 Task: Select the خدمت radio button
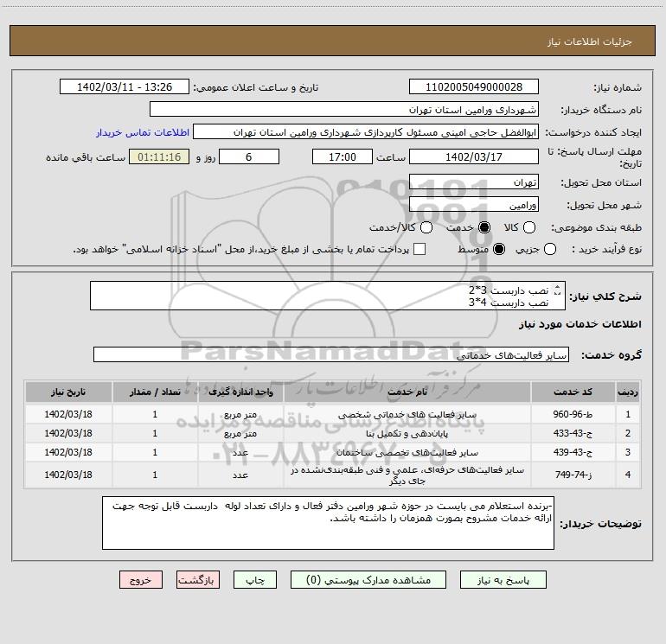(484, 227)
